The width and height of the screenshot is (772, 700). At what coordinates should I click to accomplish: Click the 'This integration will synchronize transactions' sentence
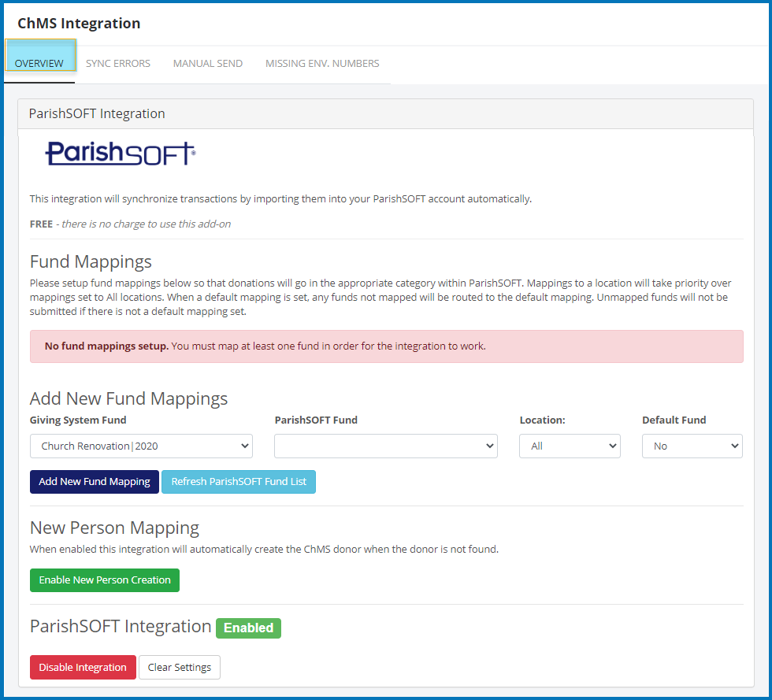280,199
